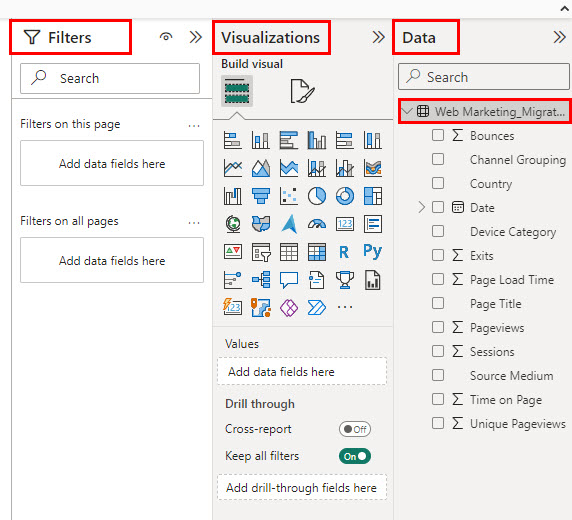Insert an Area chart visual
Image resolution: width=572 pixels, height=520 pixels.
pyautogui.click(x=260, y=168)
